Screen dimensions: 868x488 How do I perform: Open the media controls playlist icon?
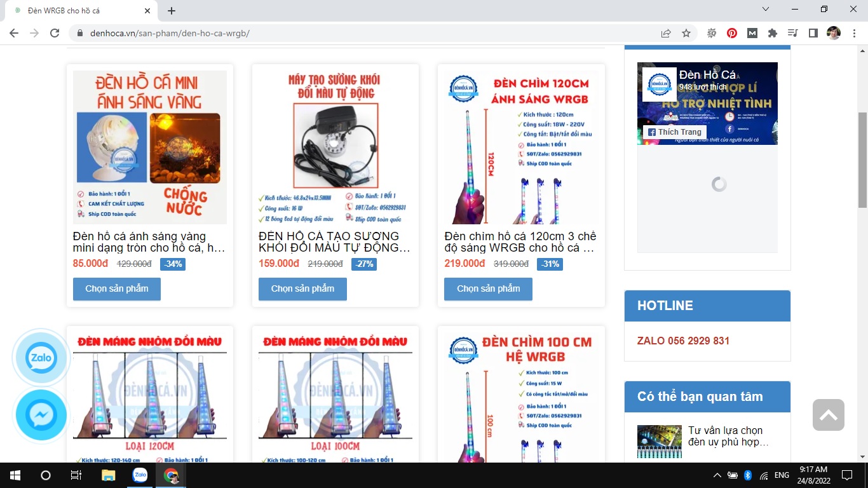(792, 33)
